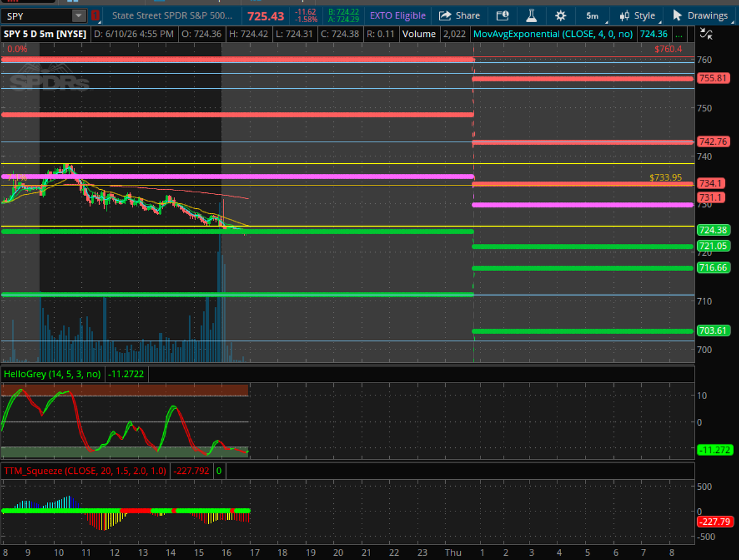The image size is (739, 560).
Task: Click the volume value 2,022
Action: pos(455,34)
